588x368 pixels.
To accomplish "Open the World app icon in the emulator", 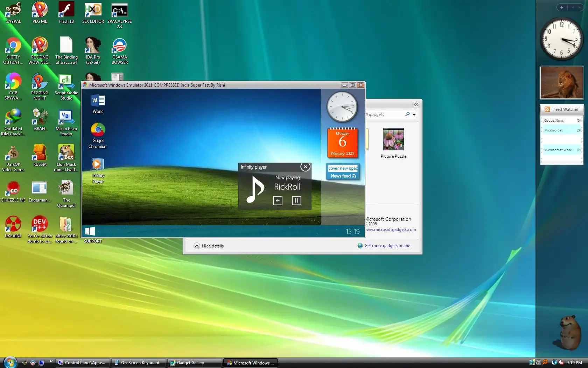I will coord(98,104).
